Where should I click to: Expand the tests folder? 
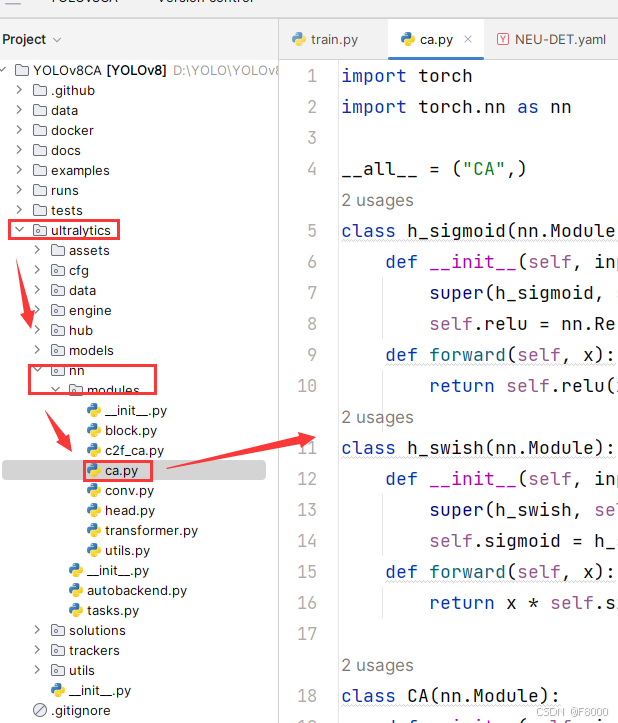pos(19,210)
